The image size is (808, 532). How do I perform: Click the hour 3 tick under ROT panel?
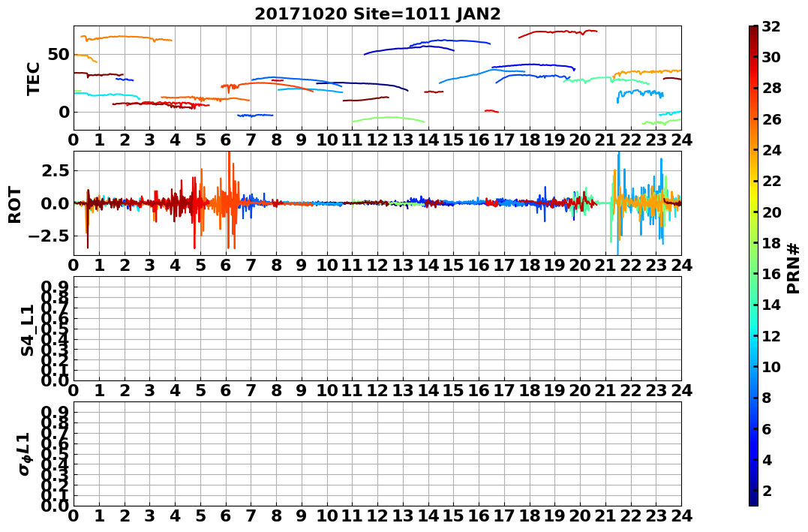click(x=149, y=265)
